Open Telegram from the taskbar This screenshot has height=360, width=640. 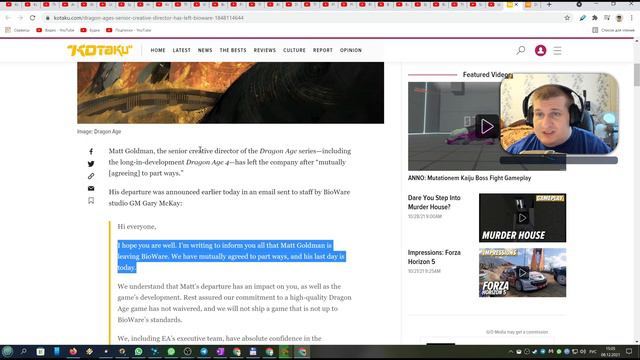(x=204, y=351)
